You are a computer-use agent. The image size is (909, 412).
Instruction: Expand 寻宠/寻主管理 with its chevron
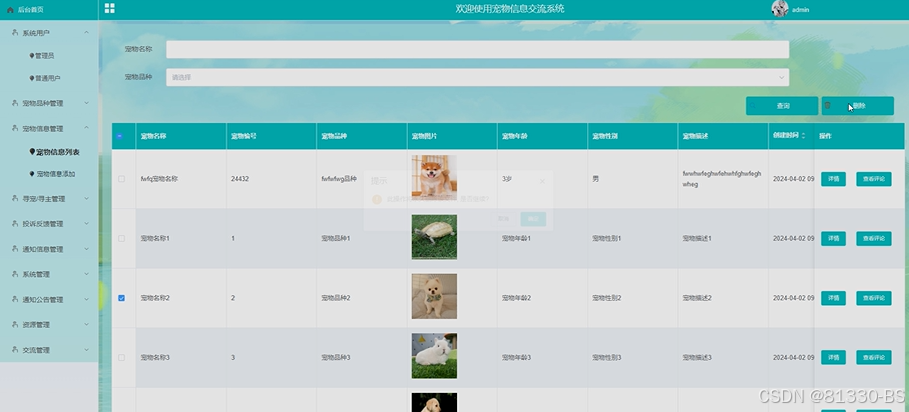pyautogui.click(x=86, y=198)
